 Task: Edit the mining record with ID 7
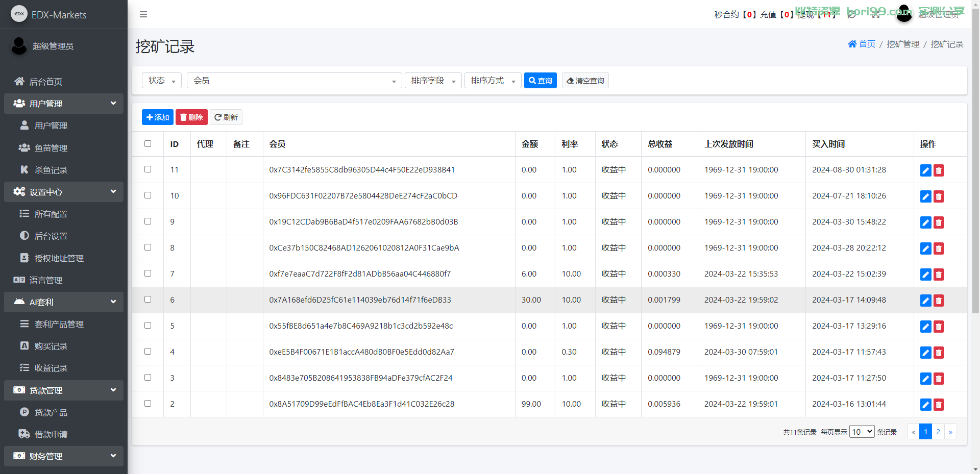pyautogui.click(x=925, y=275)
